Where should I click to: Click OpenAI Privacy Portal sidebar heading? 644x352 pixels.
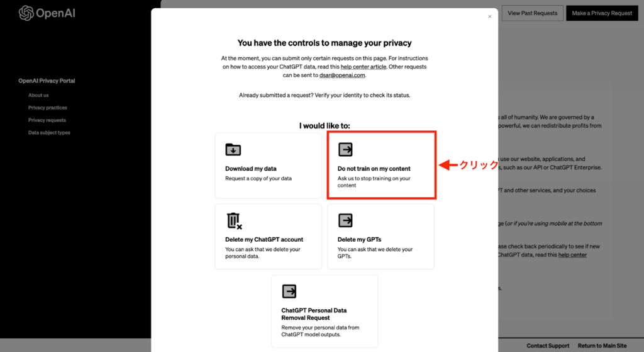click(x=47, y=81)
